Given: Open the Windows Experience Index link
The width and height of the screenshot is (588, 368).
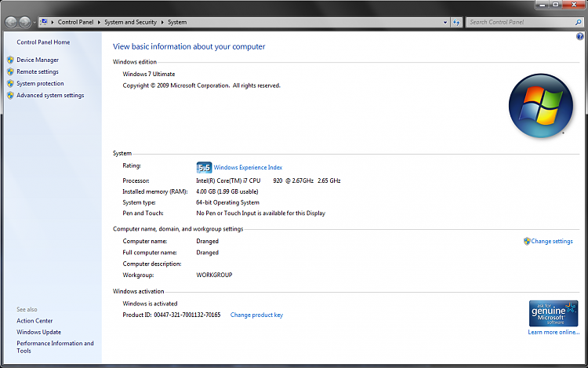Looking at the screenshot, I should (x=248, y=167).
